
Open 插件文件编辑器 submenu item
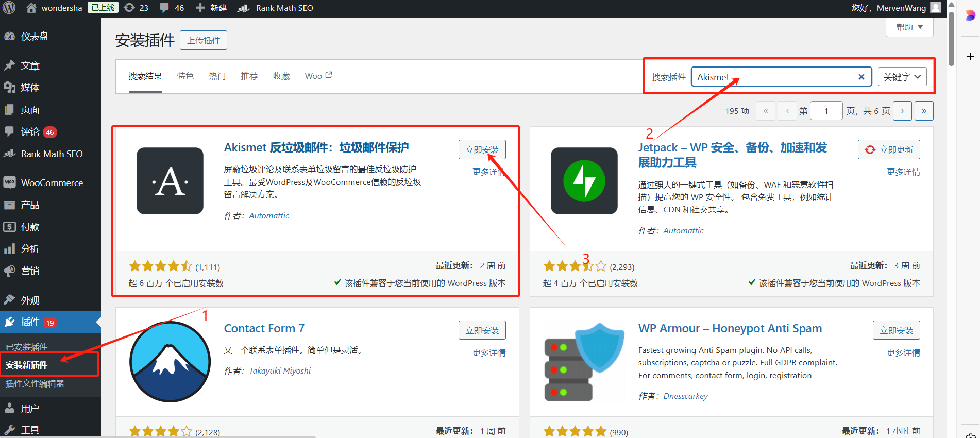point(35,383)
